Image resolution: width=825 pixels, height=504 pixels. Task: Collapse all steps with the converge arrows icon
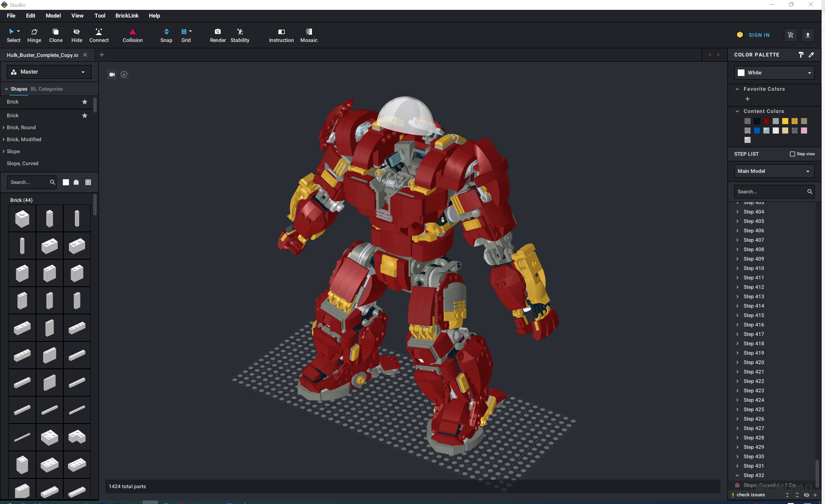[787, 495]
